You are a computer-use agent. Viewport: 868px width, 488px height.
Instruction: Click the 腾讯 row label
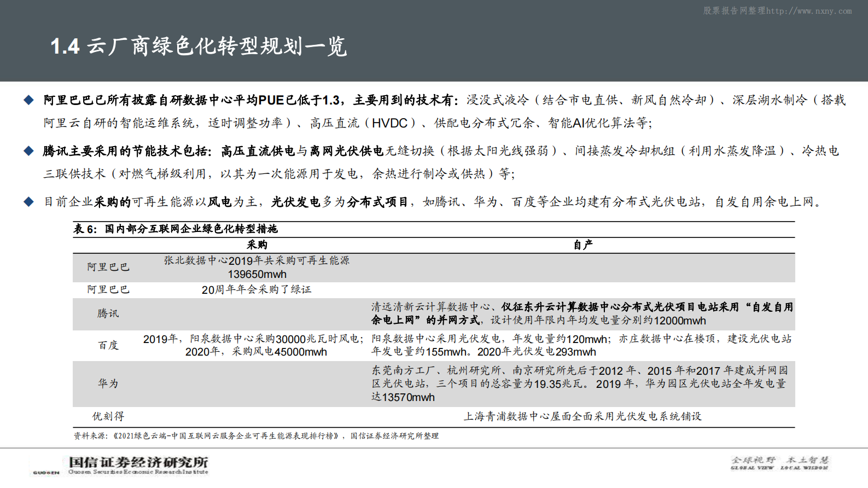pyautogui.click(x=108, y=313)
